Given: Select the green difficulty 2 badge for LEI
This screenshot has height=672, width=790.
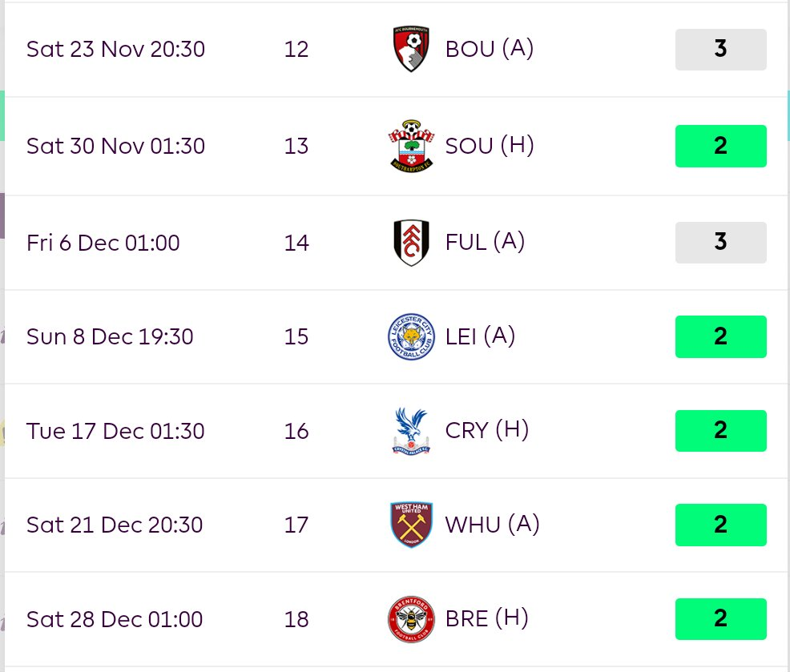Looking at the screenshot, I should tap(720, 336).
